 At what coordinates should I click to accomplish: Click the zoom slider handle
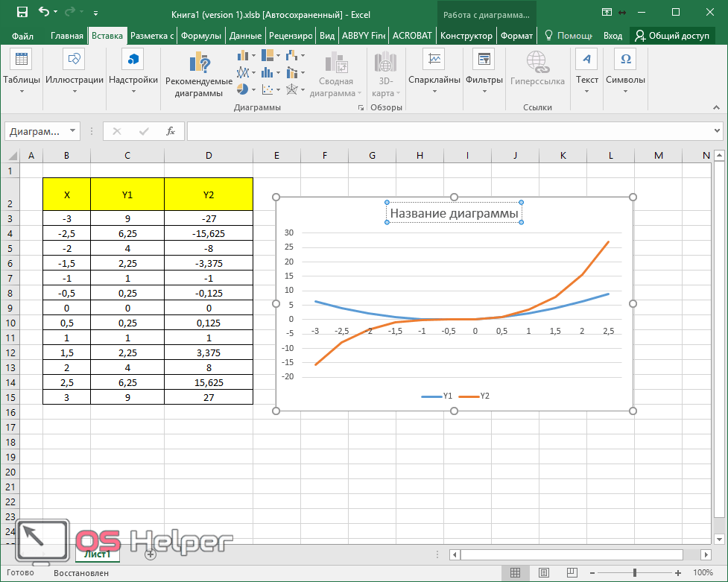(x=635, y=573)
